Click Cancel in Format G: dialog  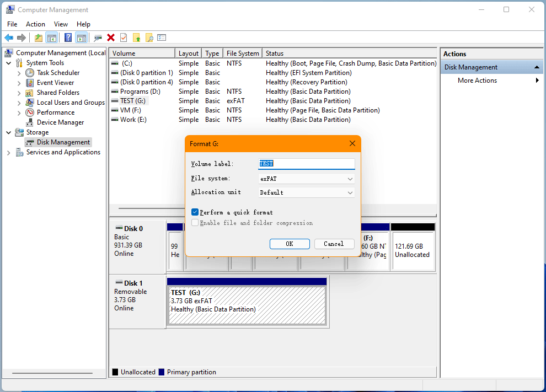pyautogui.click(x=334, y=244)
